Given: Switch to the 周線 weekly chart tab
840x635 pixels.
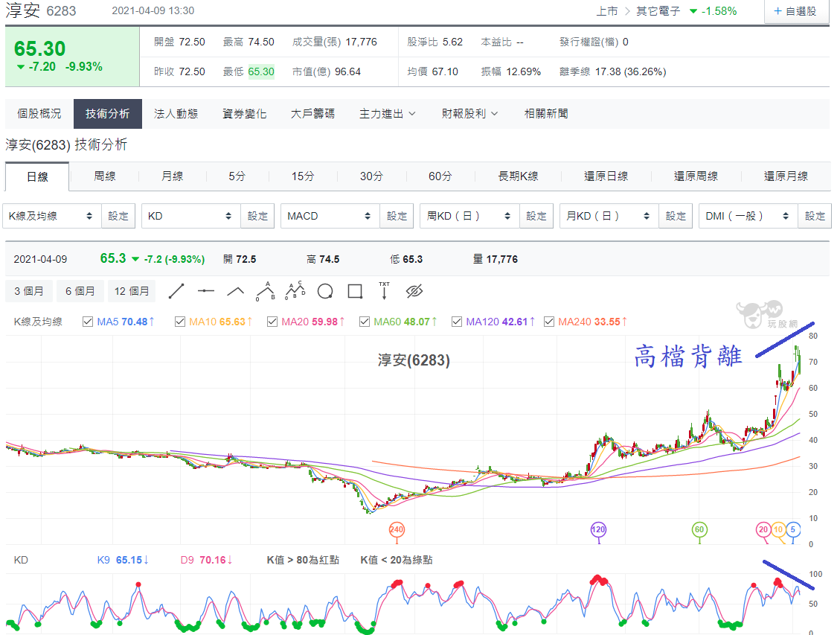Looking at the screenshot, I should coord(104,176).
